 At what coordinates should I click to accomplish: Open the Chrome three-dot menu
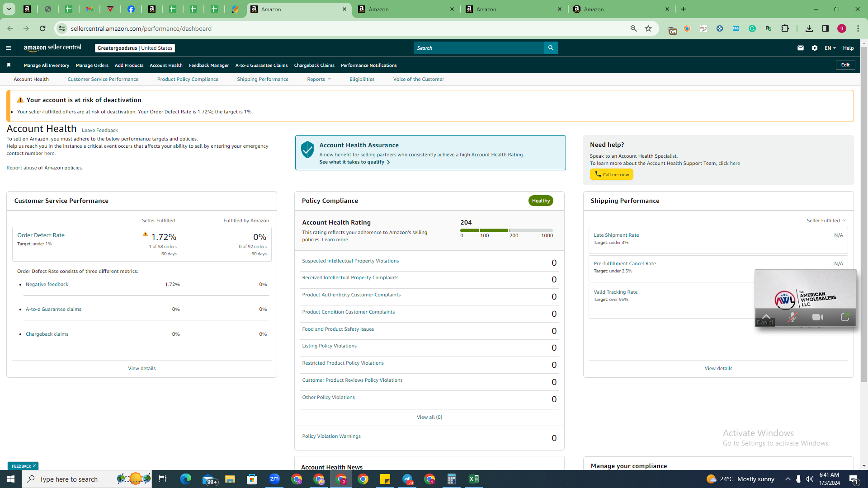(x=858, y=28)
